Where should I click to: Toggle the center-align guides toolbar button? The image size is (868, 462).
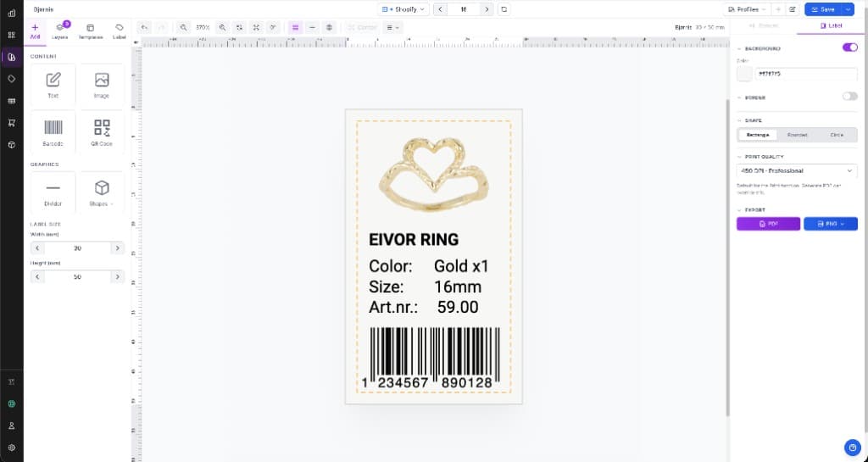330,27
